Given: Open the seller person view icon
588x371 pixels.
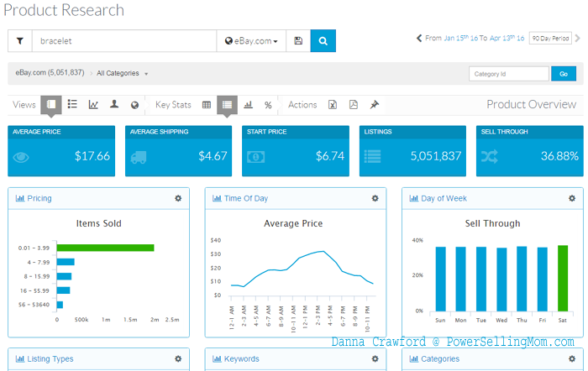Looking at the screenshot, I should (x=114, y=104).
